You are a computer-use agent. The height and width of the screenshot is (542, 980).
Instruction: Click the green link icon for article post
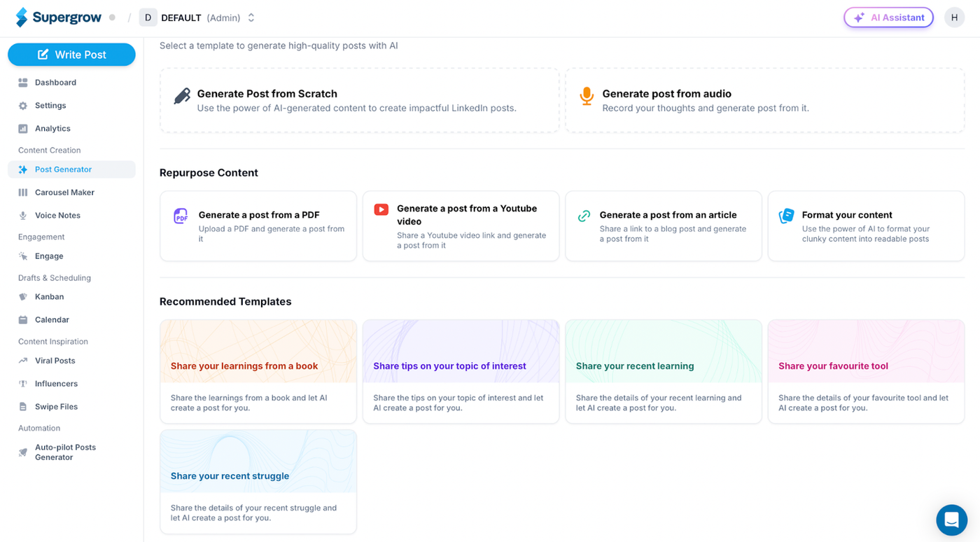[x=584, y=216]
